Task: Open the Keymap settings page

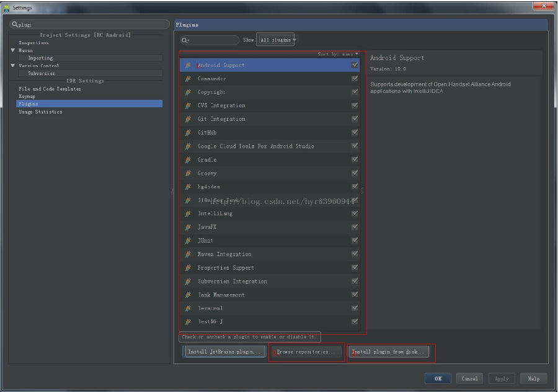Action: point(27,96)
